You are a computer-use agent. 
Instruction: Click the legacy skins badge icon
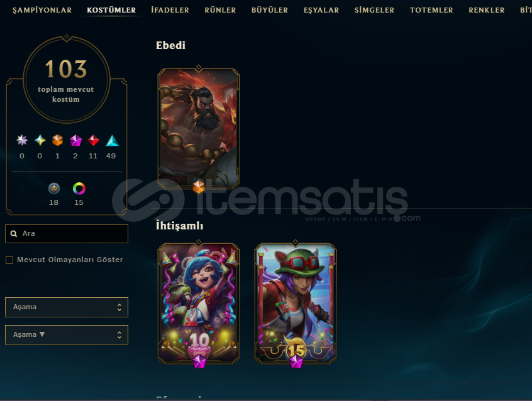pyautogui.click(x=54, y=189)
